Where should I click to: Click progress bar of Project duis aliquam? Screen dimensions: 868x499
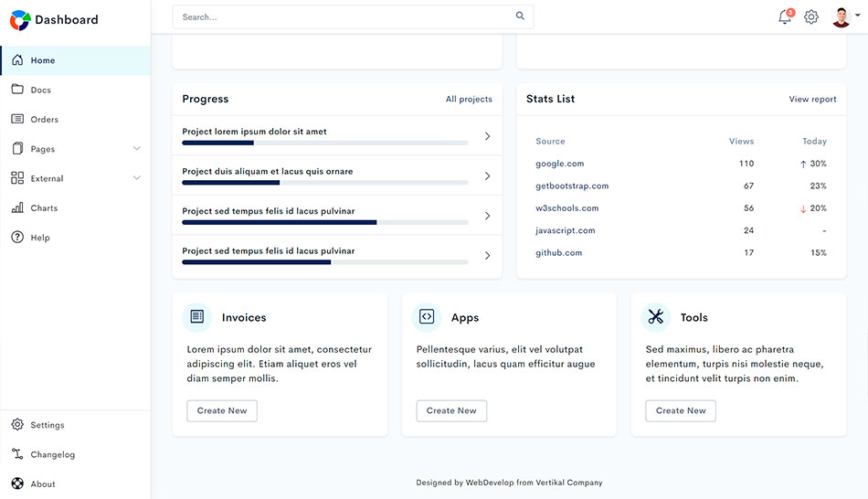tap(325, 183)
